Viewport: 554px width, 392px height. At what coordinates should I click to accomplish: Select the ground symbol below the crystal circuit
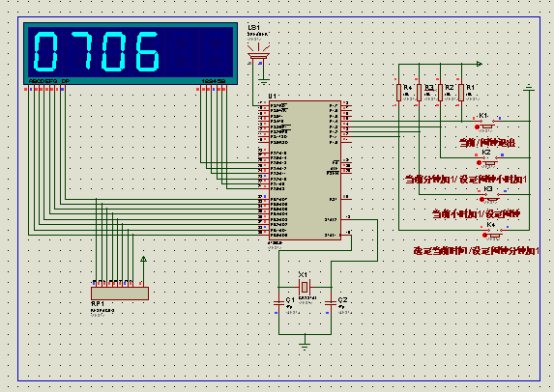pyautogui.click(x=305, y=345)
